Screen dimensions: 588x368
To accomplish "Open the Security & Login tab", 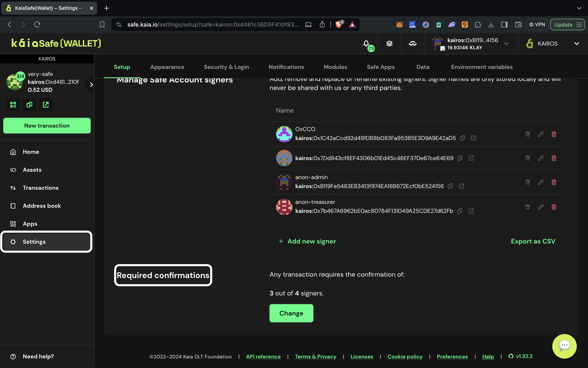I will pyautogui.click(x=226, y=67).
